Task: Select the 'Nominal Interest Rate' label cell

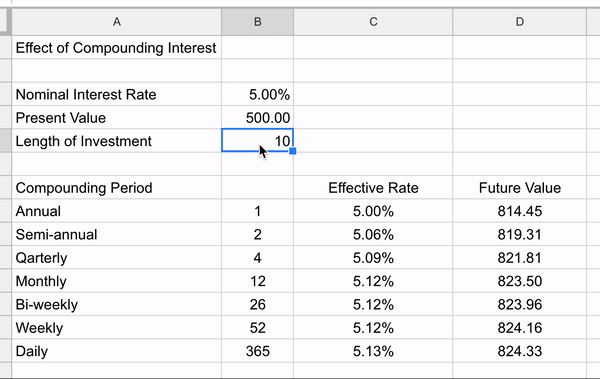Action: (x=116, y=94)
